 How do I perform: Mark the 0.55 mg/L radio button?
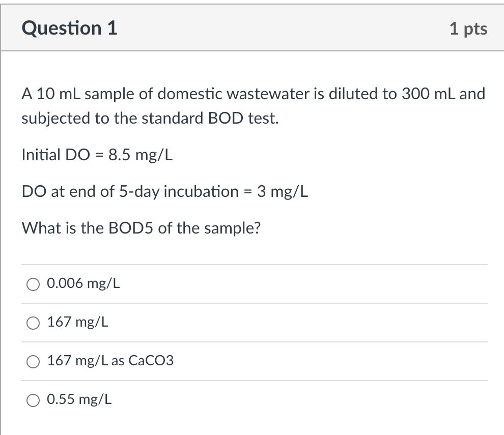[33, 400]
